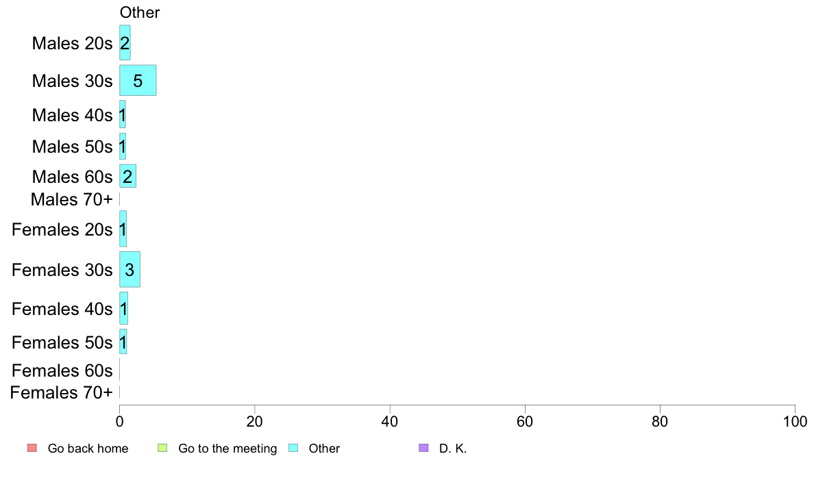This screenshot has width=814, height=504.
Task: Click the Go to the meeting legend label
Action: pyautogui.click(x=227, y=449)
